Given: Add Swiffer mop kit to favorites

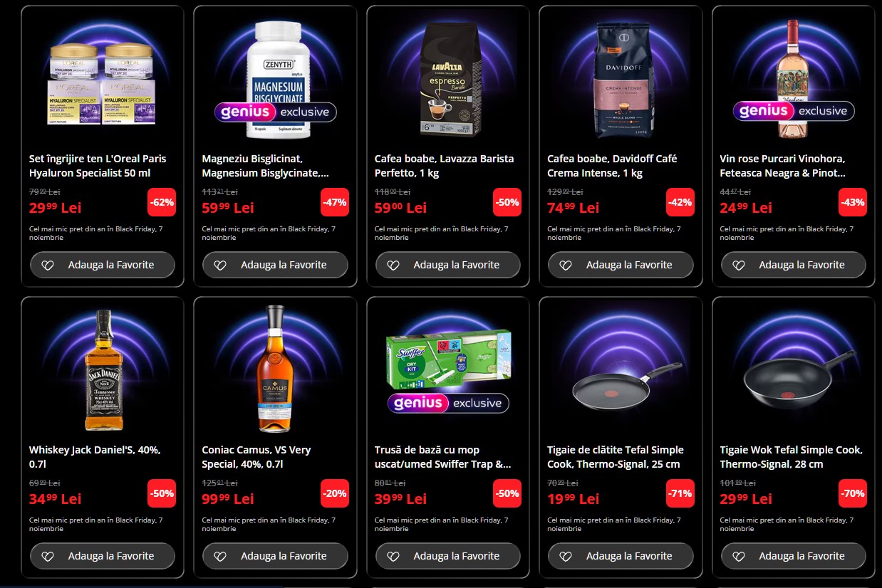Looking at the screenshot, I should [448, 556].
